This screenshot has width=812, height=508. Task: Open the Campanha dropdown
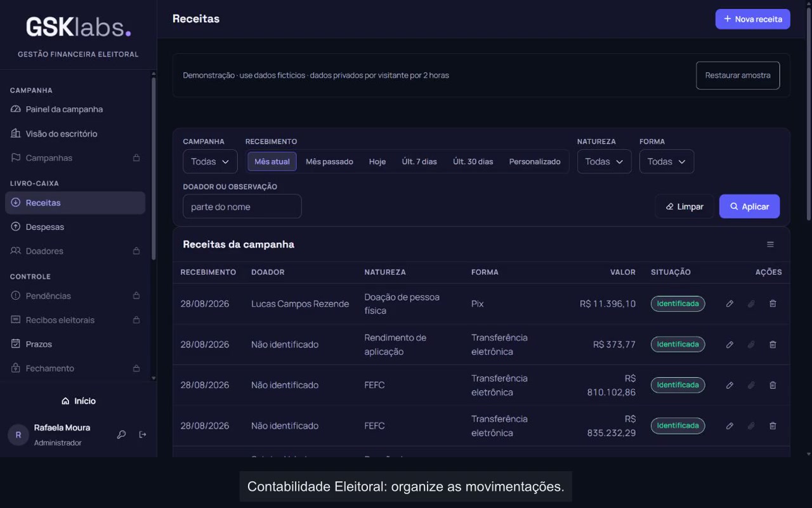[x=210, y=161]
